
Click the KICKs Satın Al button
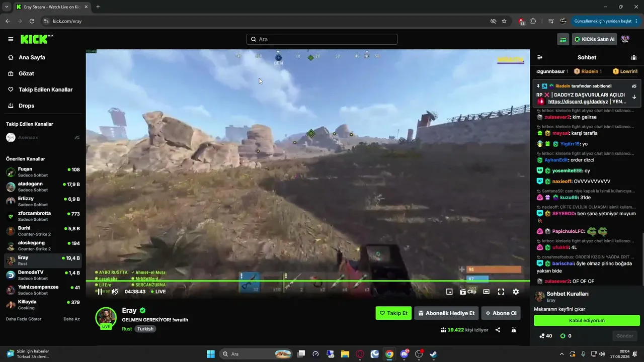(x=595, y=39)
